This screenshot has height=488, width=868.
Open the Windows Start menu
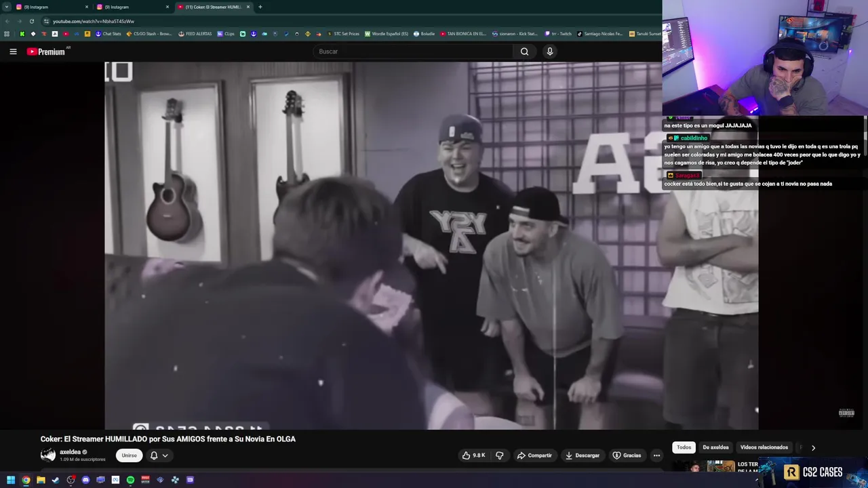pyautogui.click(x=11, y=480)
